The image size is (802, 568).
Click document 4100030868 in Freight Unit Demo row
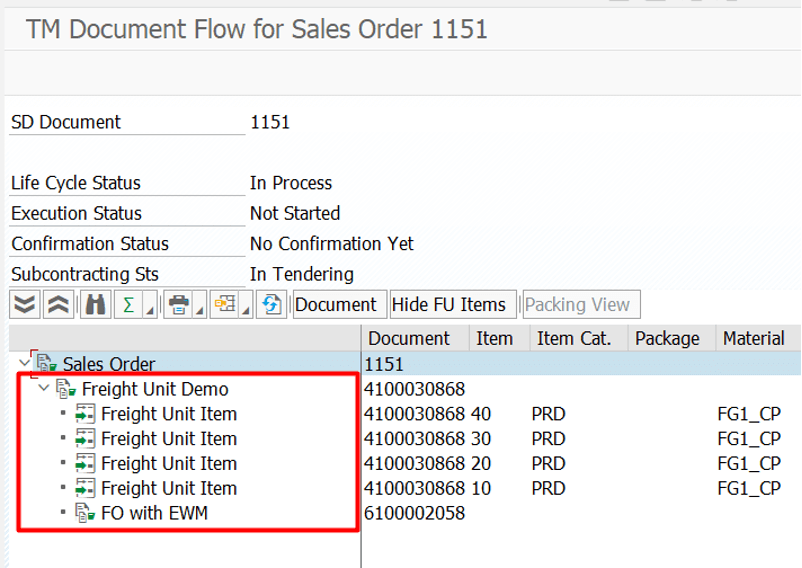(414, 389)
